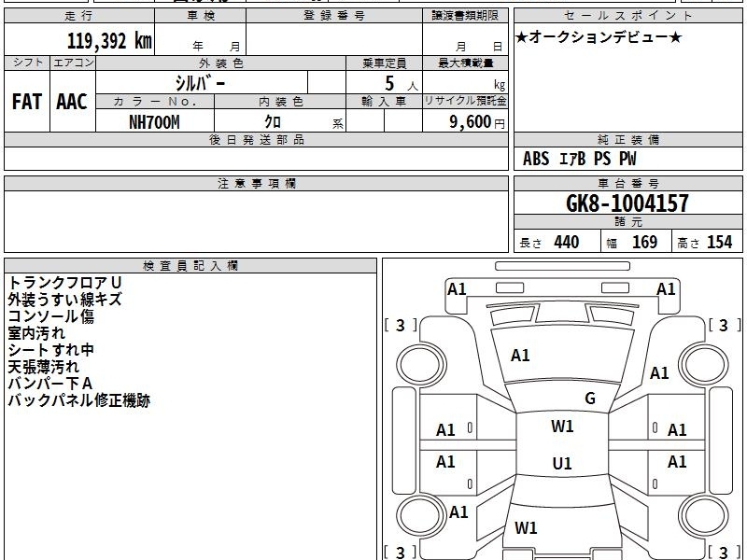The image size is (747, 560).
Task: Click the 注意事項欄 header
Action: [x=256, y=183]
